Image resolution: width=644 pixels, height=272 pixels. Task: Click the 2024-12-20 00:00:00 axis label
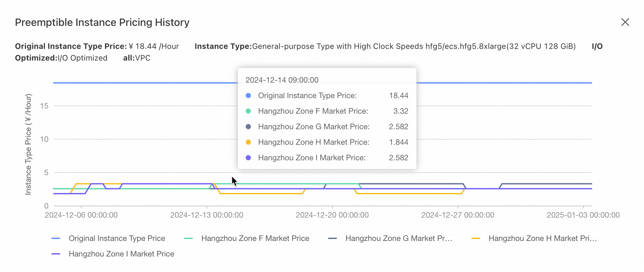[332, 215]
